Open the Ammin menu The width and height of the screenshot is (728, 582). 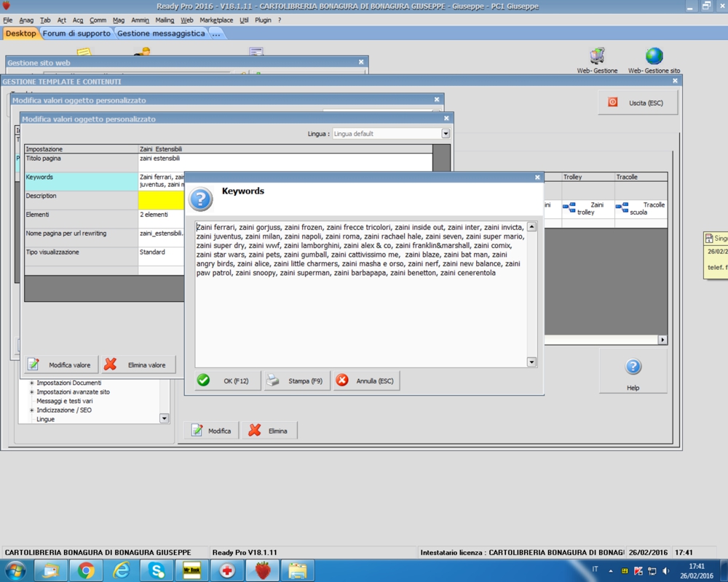coord(141,20)
